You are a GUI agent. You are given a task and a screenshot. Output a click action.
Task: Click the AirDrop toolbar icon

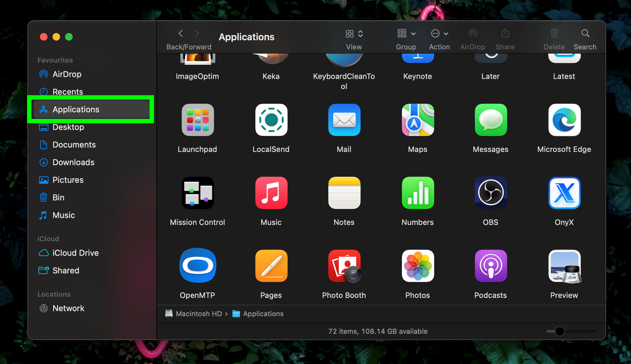(x=473, y=33)
